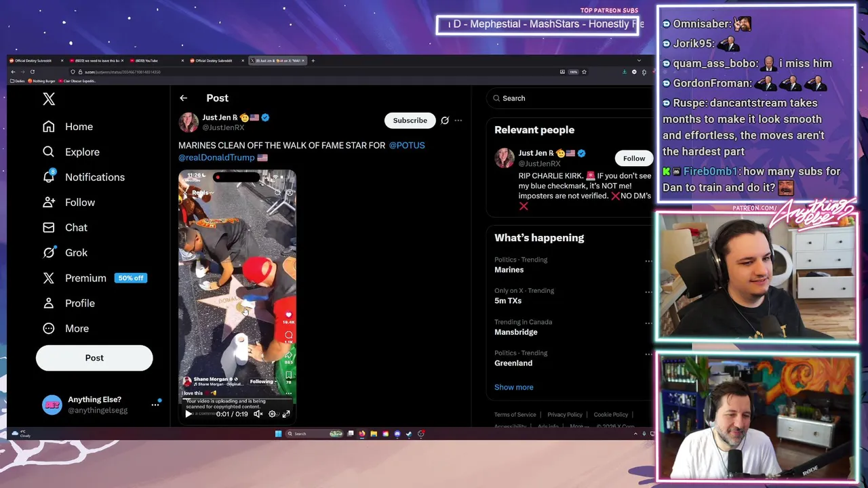Switch to the 'we need to leave' YouTube tab
This screenshot has height=488, width=868.
point(96,60)
